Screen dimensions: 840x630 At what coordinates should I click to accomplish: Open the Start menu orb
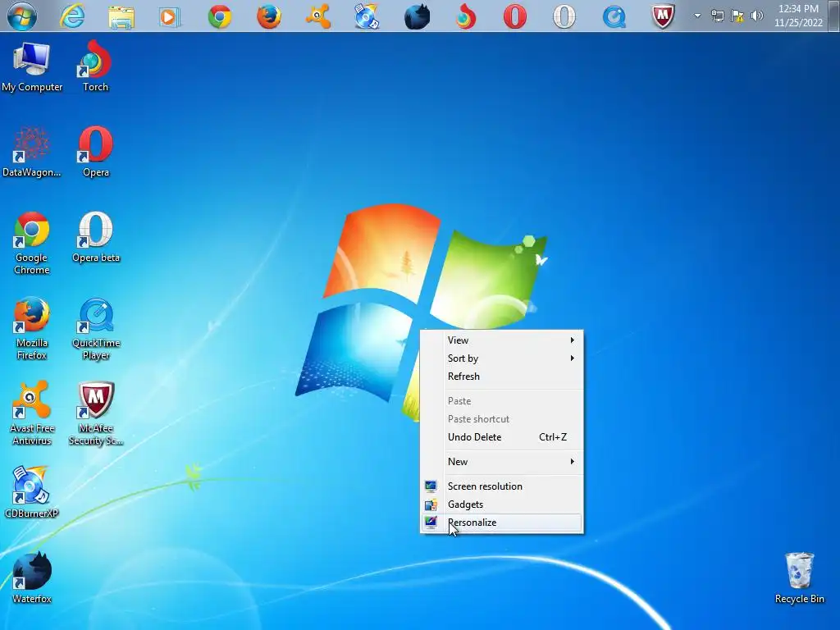(22, 16)
